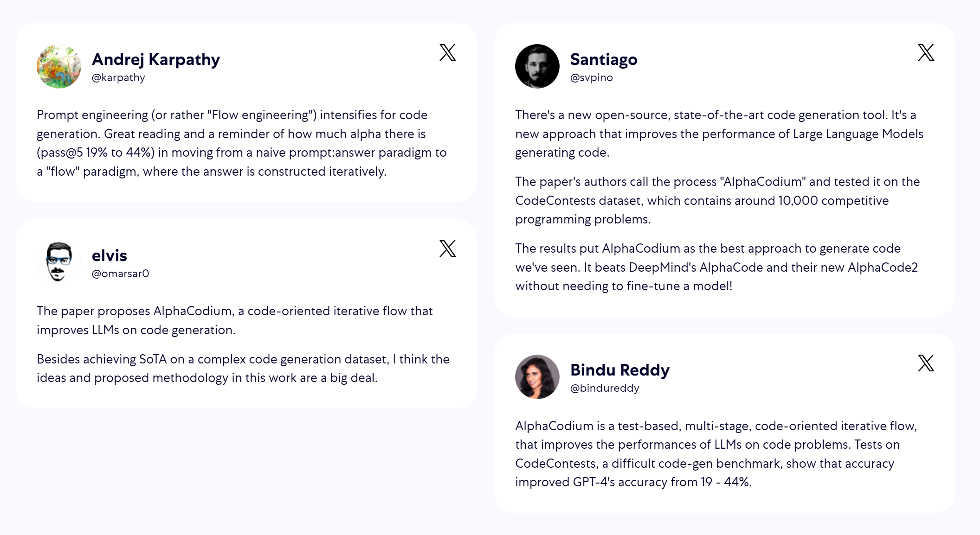Image resolution: width=980 pixels, height=535 pixels.
Task: Click the Santiago name heading
Action: [x=604, y=59]
